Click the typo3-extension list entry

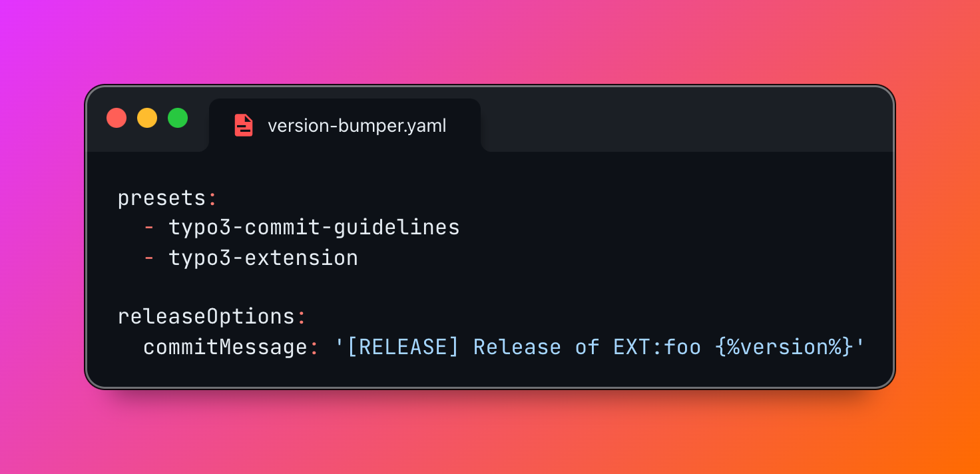tap(264, 258)
